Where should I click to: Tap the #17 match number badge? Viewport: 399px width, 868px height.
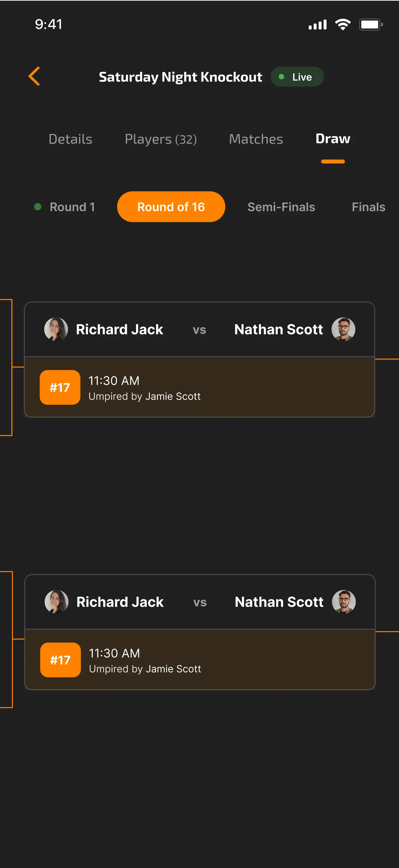[x=60, y=387]
